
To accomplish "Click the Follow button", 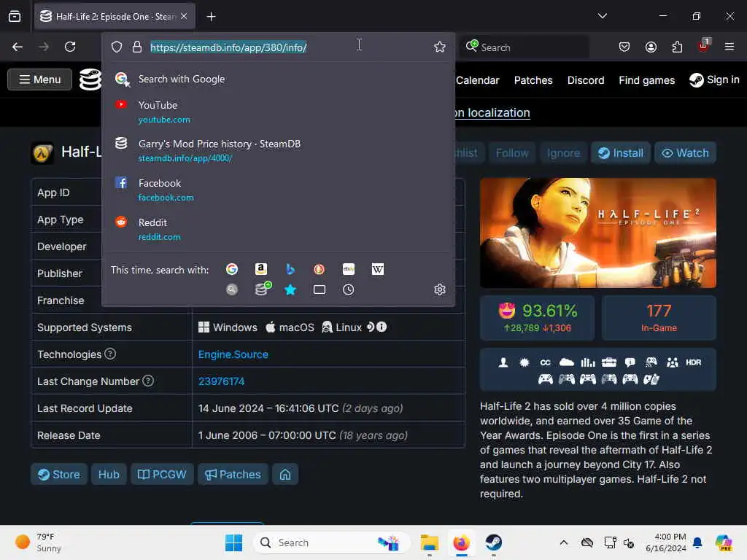I will pos(512,153).
